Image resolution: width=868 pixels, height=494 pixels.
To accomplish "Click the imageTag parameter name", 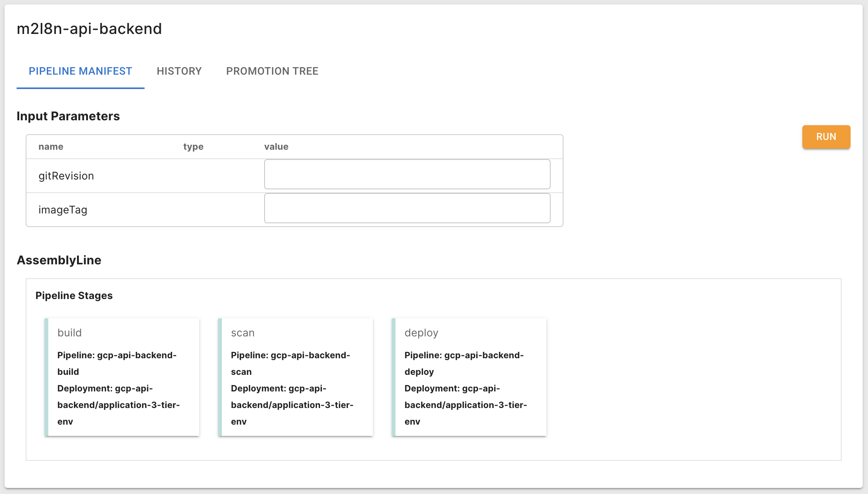I will pyautogui.click(x=63, y=210).
